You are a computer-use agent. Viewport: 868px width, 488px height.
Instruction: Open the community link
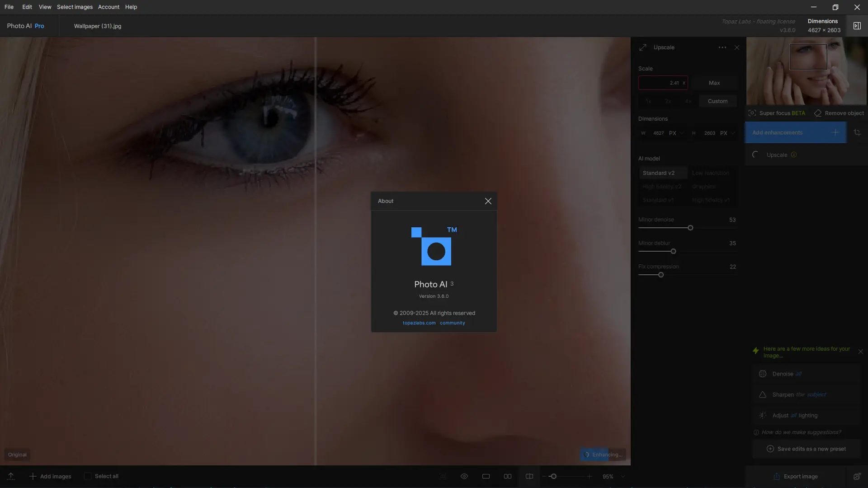[452, 323]
